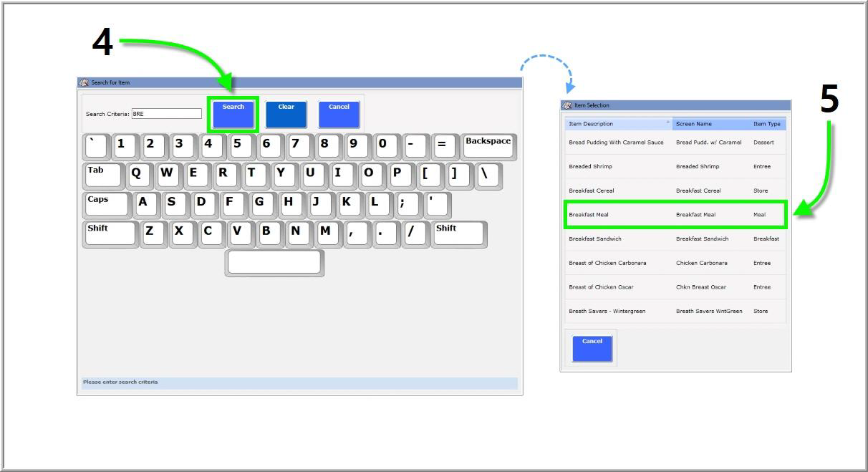Viewport: 868px width, 472px height.
Task: Click the blue Search button
Action: [x=233, y=115]
